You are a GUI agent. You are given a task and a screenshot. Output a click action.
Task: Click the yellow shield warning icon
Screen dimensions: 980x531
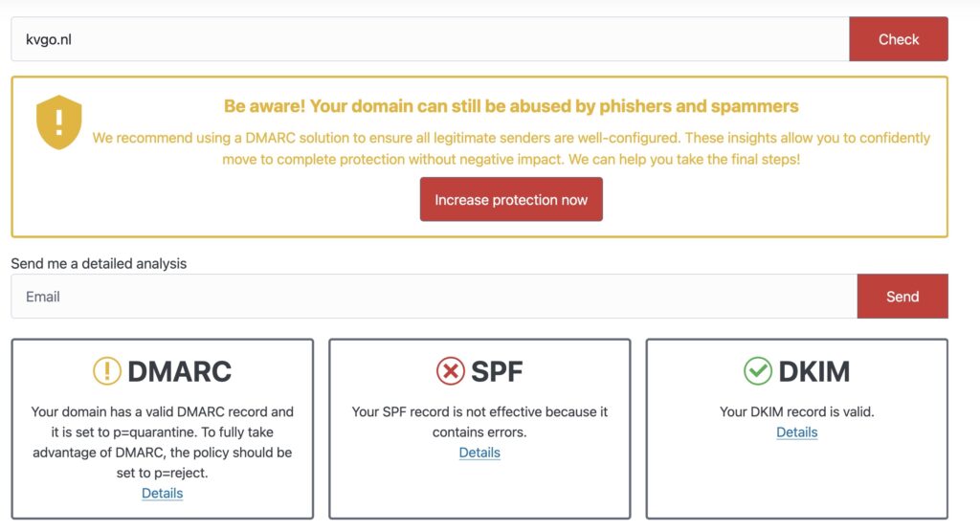[59, 122]
